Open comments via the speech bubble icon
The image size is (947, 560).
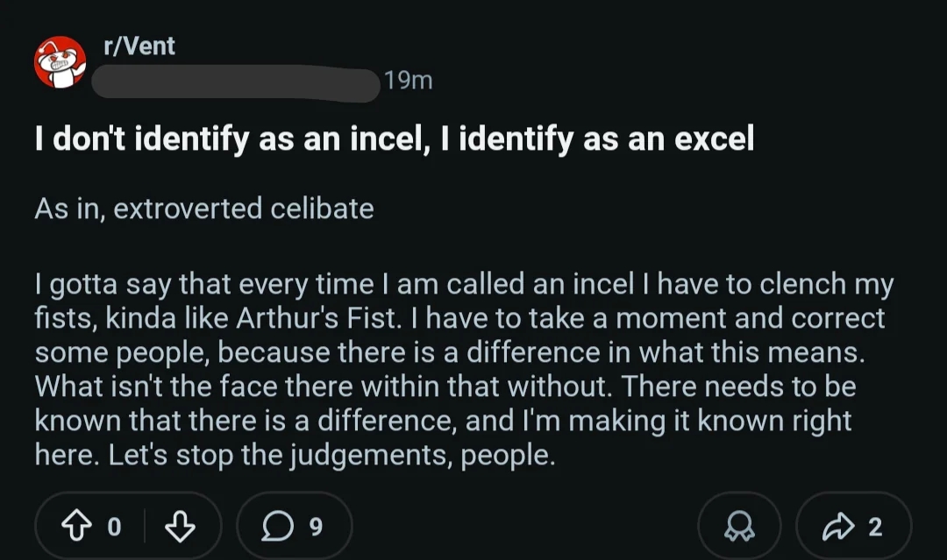[x=278, y=523]
